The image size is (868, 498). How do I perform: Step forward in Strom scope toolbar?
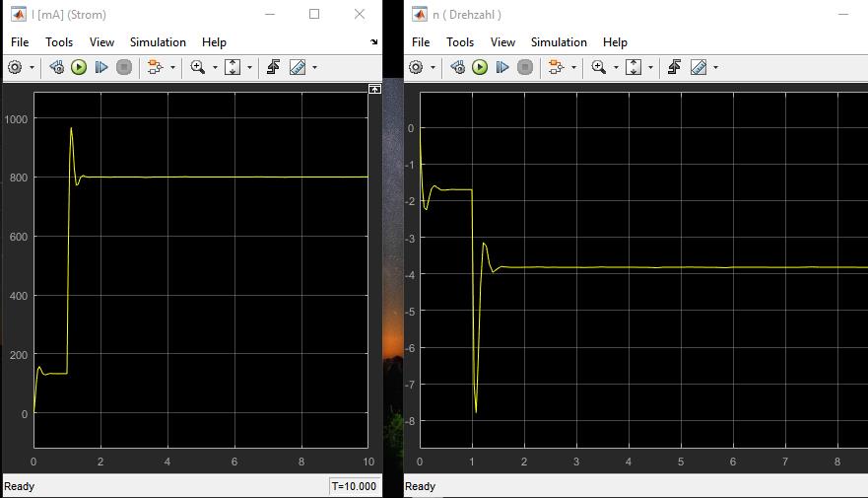point(101,68)
